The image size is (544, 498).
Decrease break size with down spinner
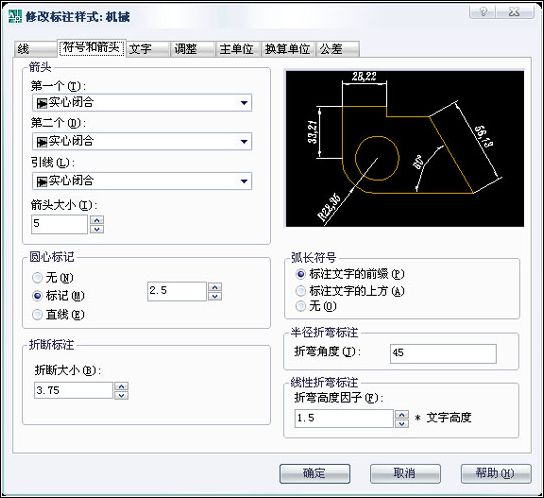(x=121, y=395)
